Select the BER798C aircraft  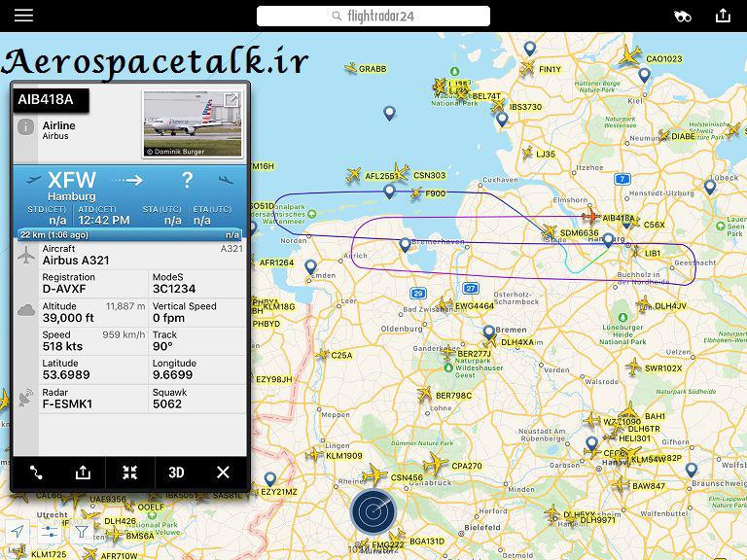click(x=425, y=395)
